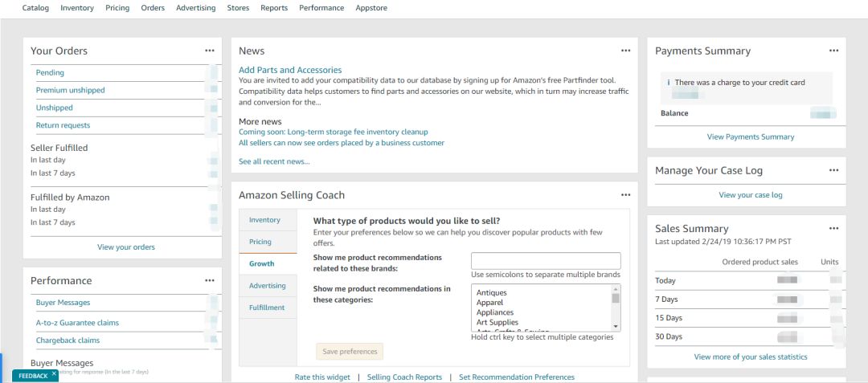Select the Fulfillment tab in Selling Coach

tap(267, 308)
